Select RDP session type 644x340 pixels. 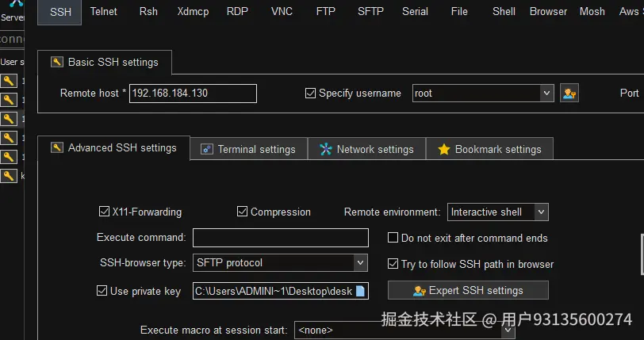[x=237, y=12]
